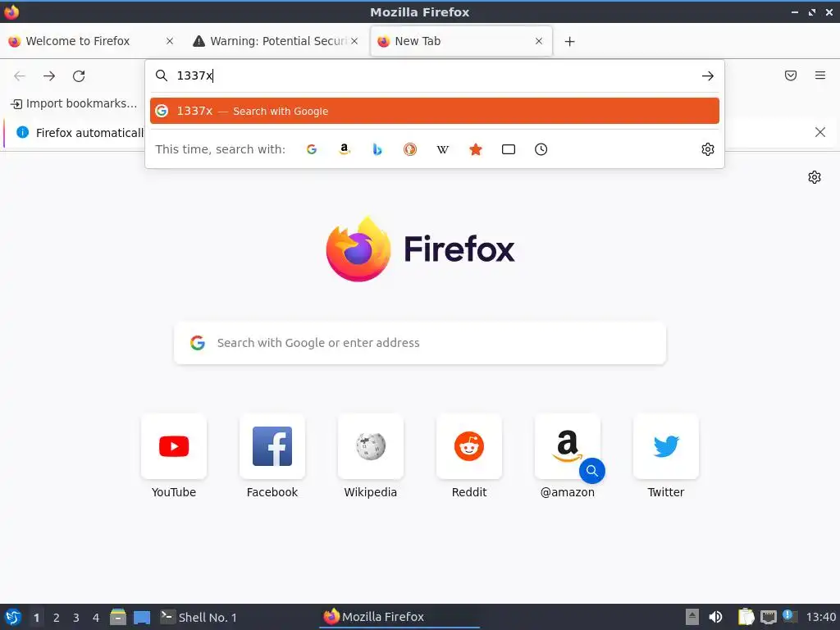Close the Welcome to Firefox tab

170,41
